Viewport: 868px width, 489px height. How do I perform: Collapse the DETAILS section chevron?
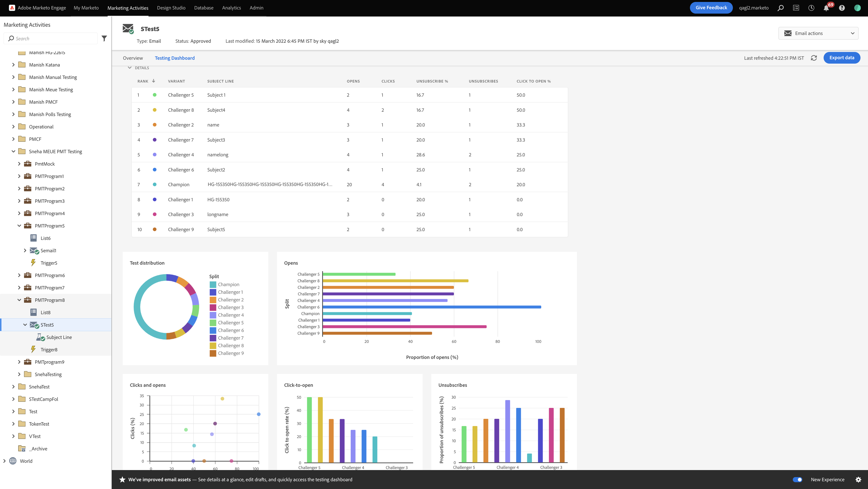pyautogui.click(x=129, y=68)
